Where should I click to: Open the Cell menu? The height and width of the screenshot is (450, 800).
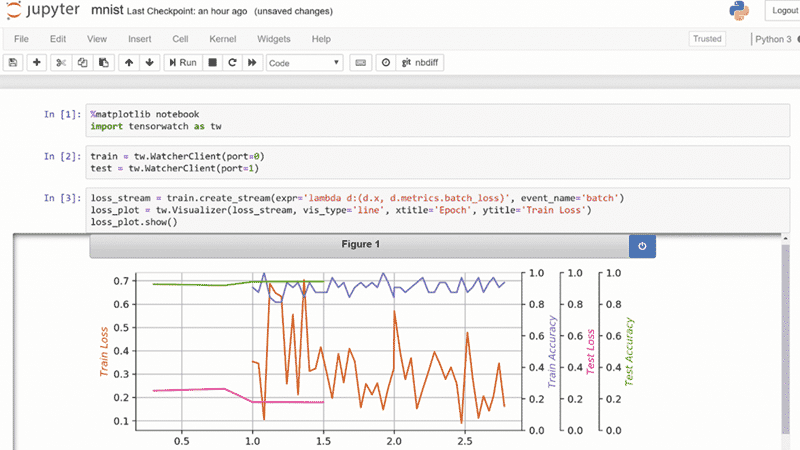pos(180,39)
